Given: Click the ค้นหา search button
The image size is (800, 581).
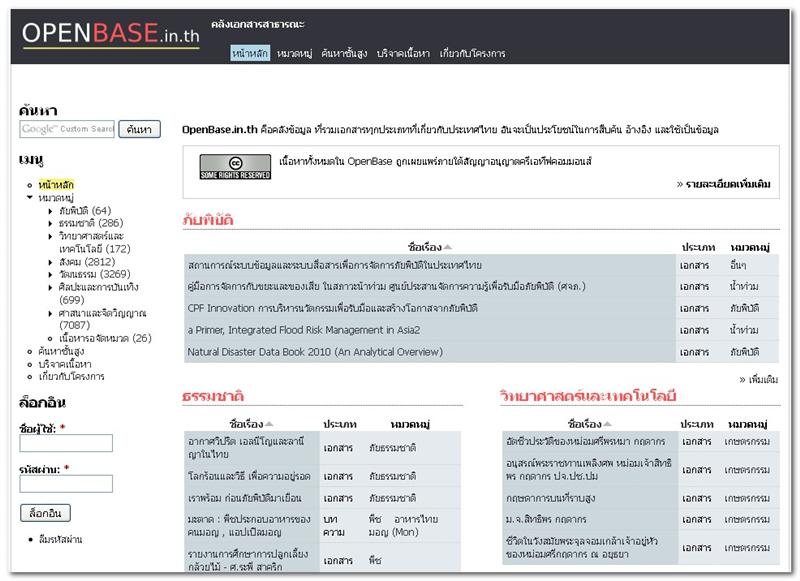Looking at the screenshot, I should coord(139,129).
